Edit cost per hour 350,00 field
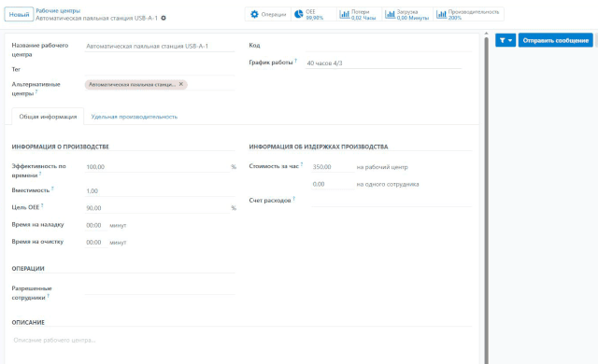 [x=333, y=167]
